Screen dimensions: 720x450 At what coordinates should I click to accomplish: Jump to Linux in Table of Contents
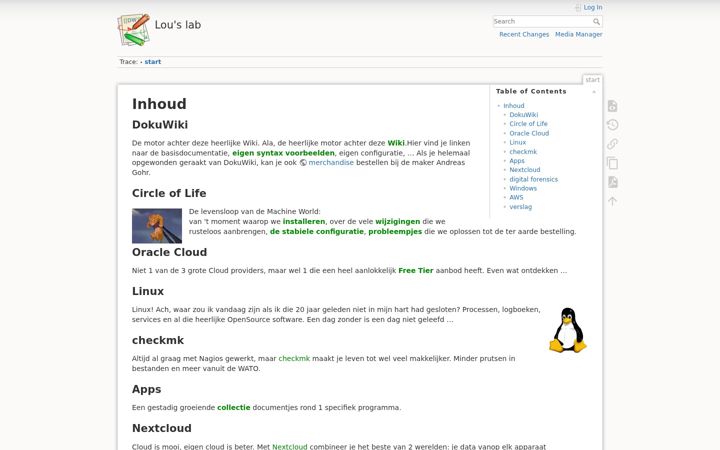click(518, 142)
